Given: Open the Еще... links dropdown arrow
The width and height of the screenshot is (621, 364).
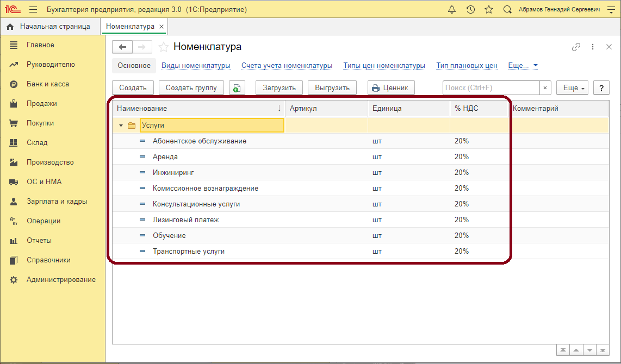Looking at the screenshot, I should point(535,66).
